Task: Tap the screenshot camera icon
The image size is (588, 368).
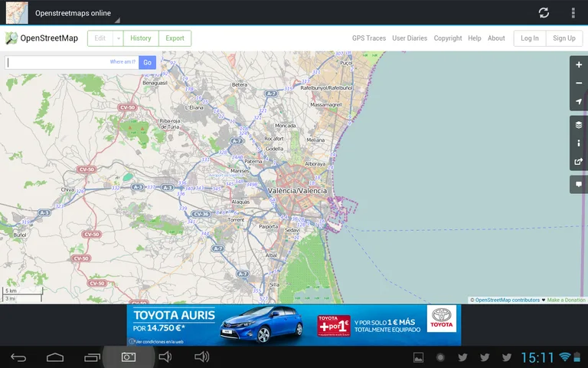Action: (129, 357)
